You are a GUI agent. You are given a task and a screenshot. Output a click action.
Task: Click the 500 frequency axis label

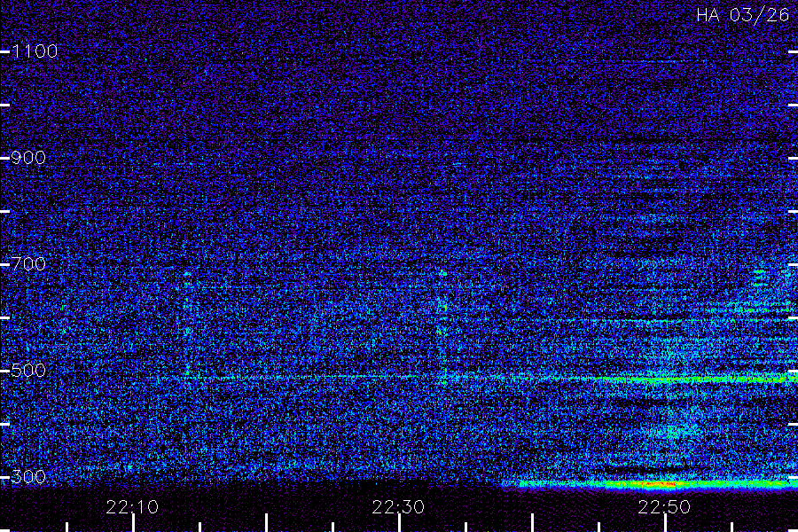click(x=28, y=371)
